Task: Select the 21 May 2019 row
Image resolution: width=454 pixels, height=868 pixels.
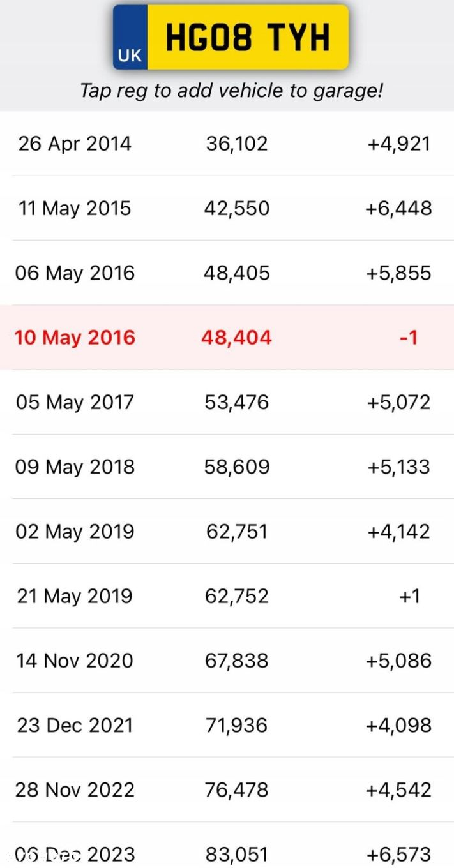Action: (x=227, y=595)
